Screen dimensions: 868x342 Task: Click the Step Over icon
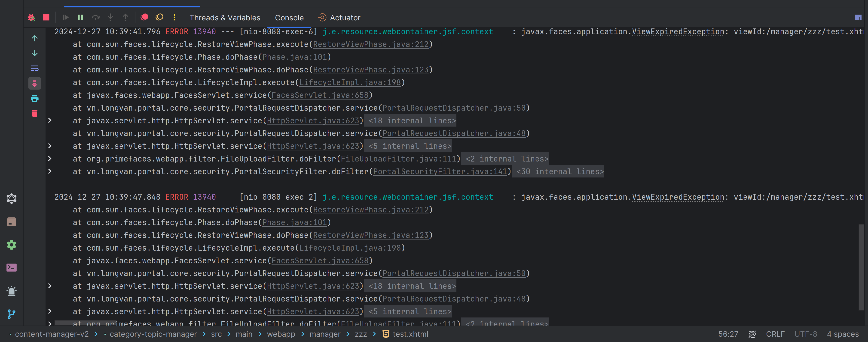click(96, 18)
